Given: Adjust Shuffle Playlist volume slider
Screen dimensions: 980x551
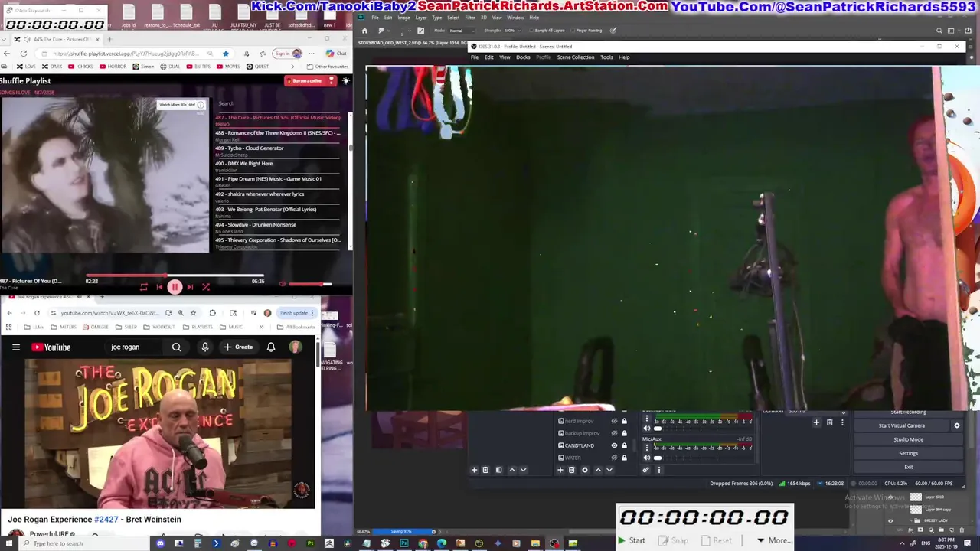Looking at the screenshot, I should (x=311, y=284).
